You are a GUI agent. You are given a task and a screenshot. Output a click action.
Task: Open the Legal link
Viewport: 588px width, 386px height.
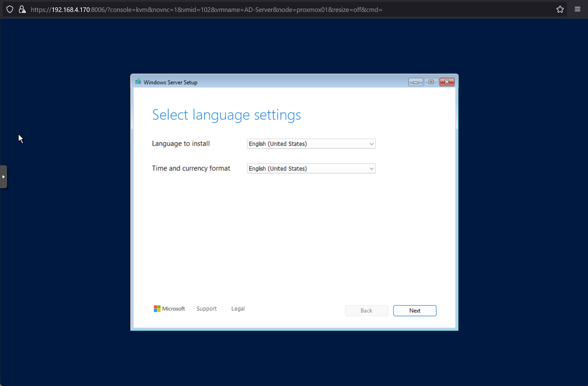[x=238, y=309]
